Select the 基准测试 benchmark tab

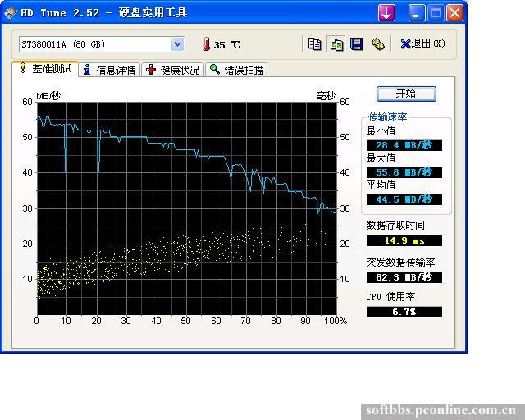click(46, 69)
